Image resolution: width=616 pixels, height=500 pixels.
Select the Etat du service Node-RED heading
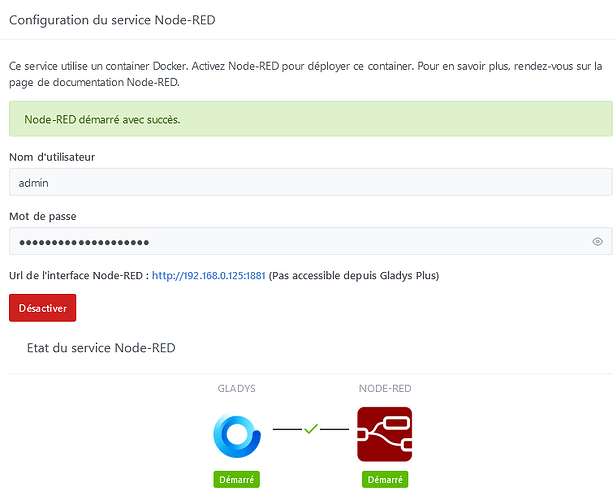(x=102, y=347)
